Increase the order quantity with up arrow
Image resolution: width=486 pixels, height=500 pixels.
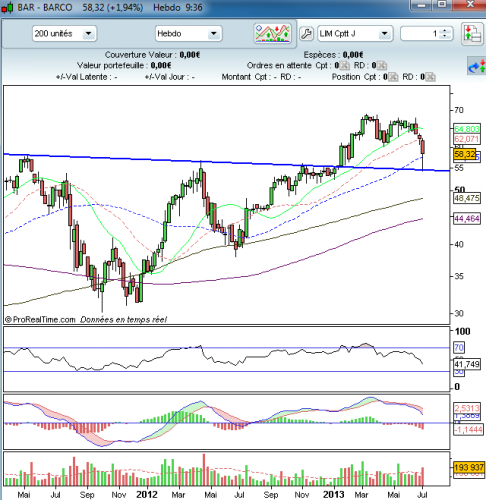(x=445, y=31)
